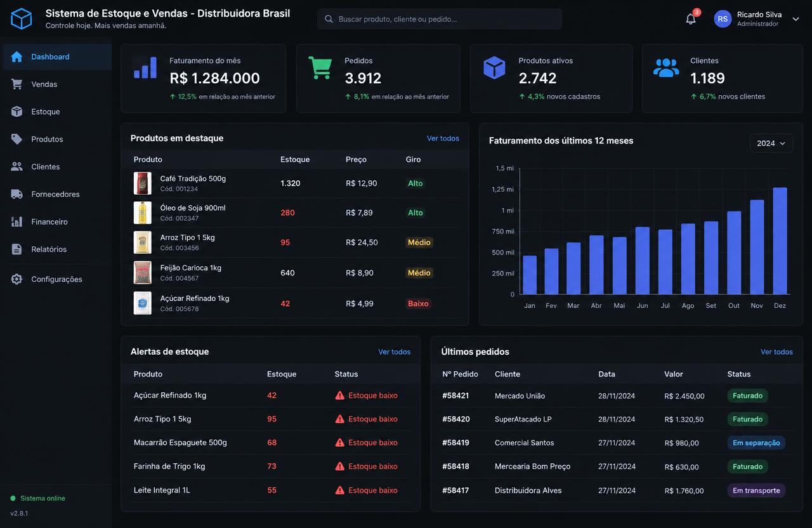This screenshot has height=528, width=812.
Task: Click warning icon for Arroz Tipo 1 alert
Action: 340,419
